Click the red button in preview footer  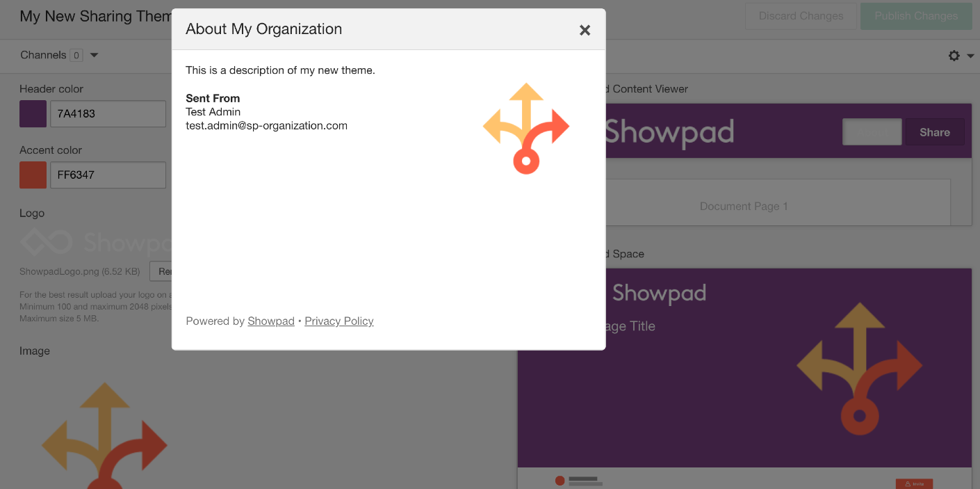914,483
